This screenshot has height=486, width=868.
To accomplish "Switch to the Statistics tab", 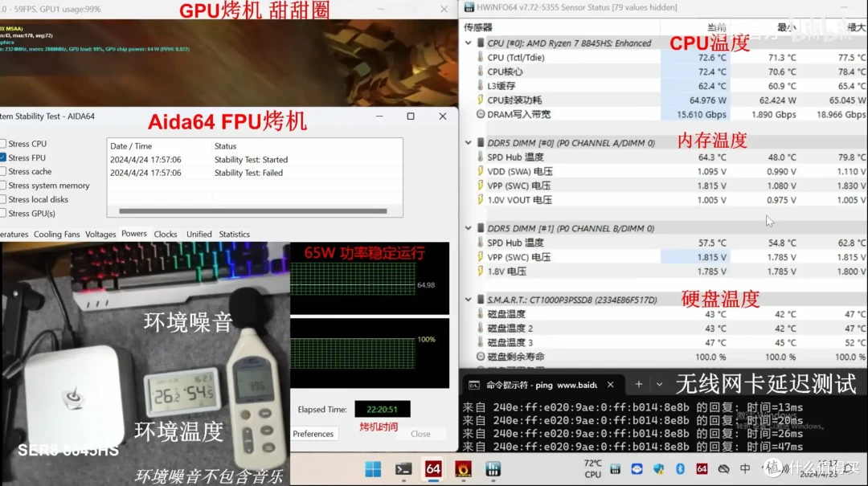I will [x=234, y=234].
